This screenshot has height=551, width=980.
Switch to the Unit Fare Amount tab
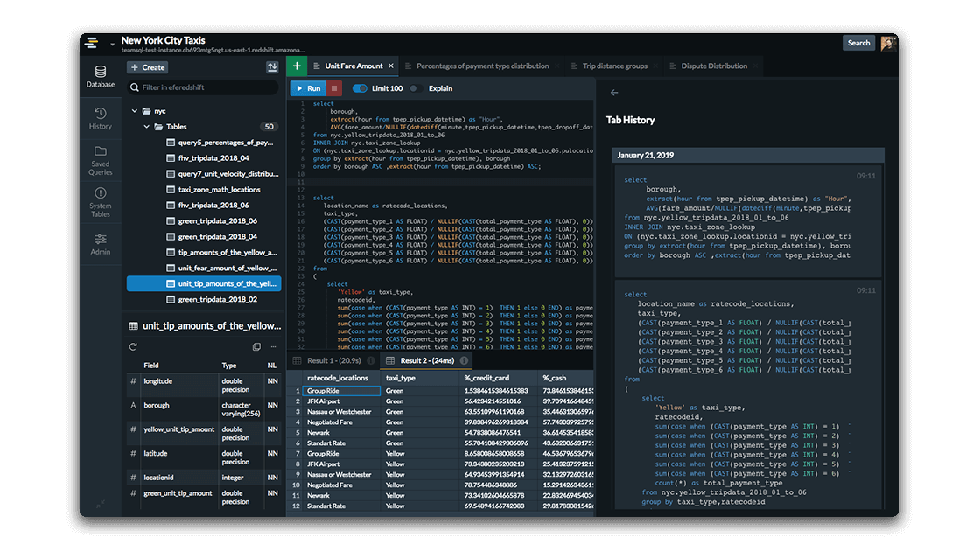(353, 66)
